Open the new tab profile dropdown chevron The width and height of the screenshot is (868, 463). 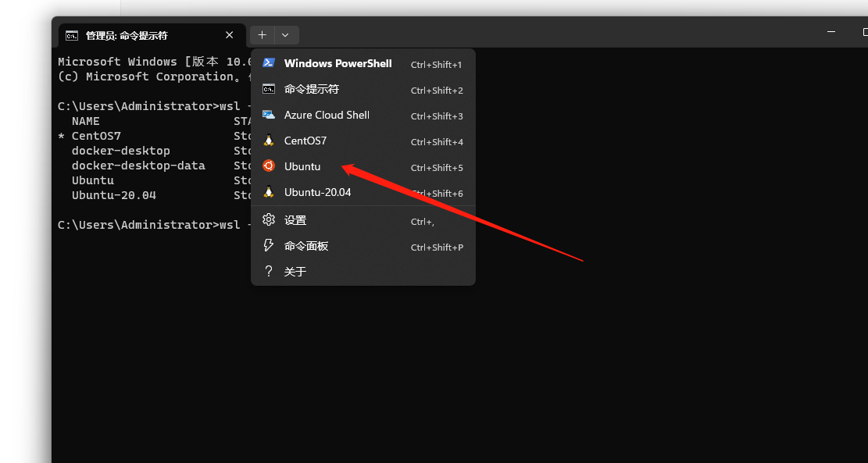click(x=285, y=35)
